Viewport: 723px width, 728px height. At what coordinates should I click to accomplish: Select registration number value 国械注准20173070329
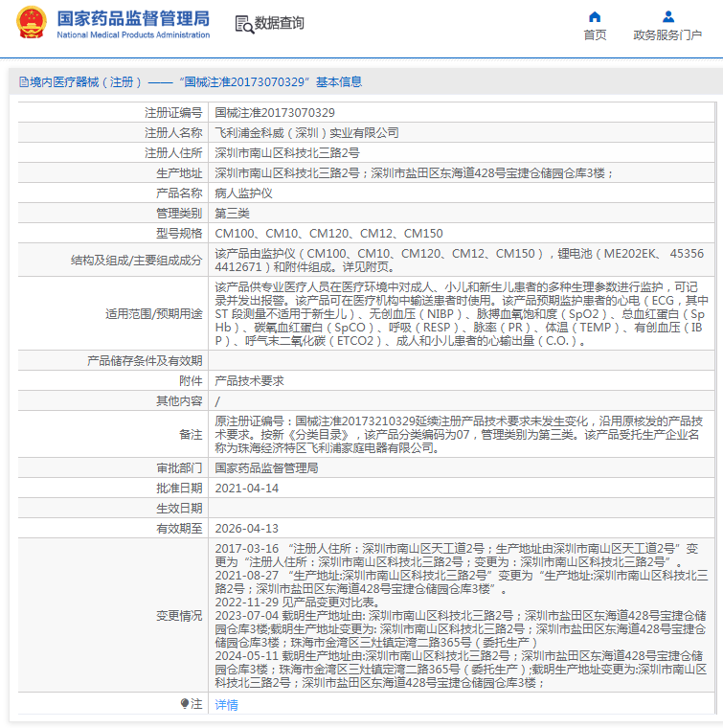tap(275, 113)
